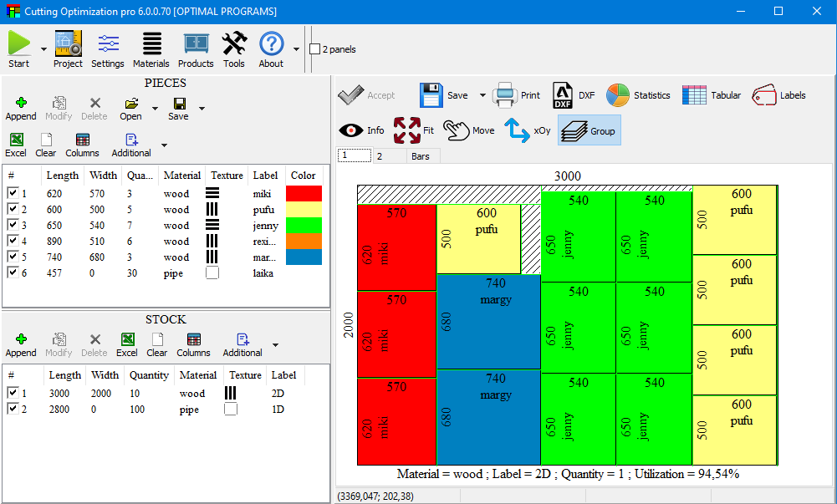
Task: Uncheck piece row 5 with length 740
Action: (13, 257)
